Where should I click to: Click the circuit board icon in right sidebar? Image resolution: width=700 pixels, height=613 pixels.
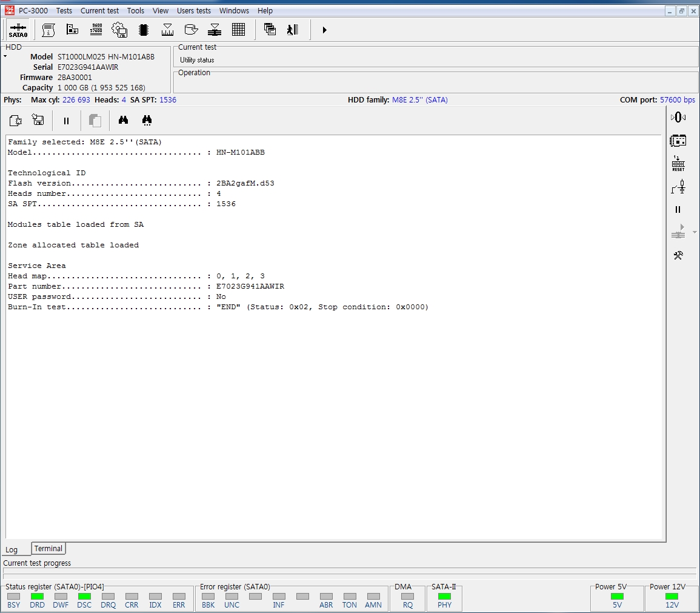678,141
